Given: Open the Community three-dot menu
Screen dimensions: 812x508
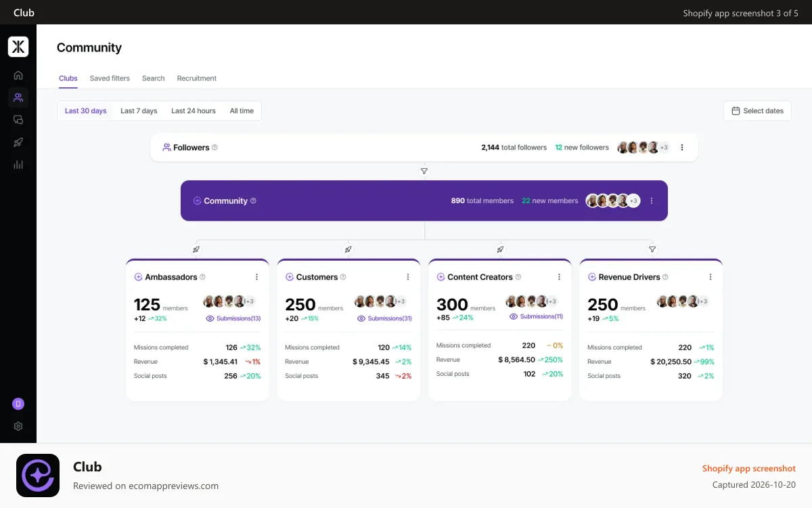Looking at the screenshot, I should pos(652,200).
